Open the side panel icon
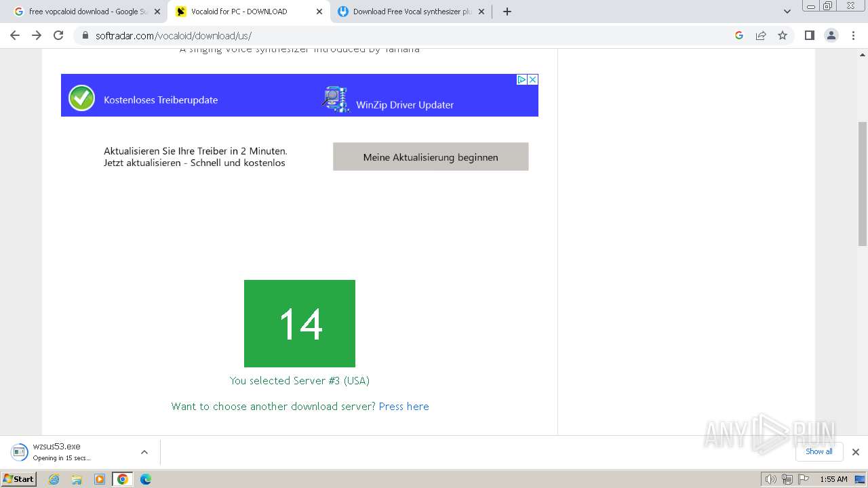 coord(809,35)
